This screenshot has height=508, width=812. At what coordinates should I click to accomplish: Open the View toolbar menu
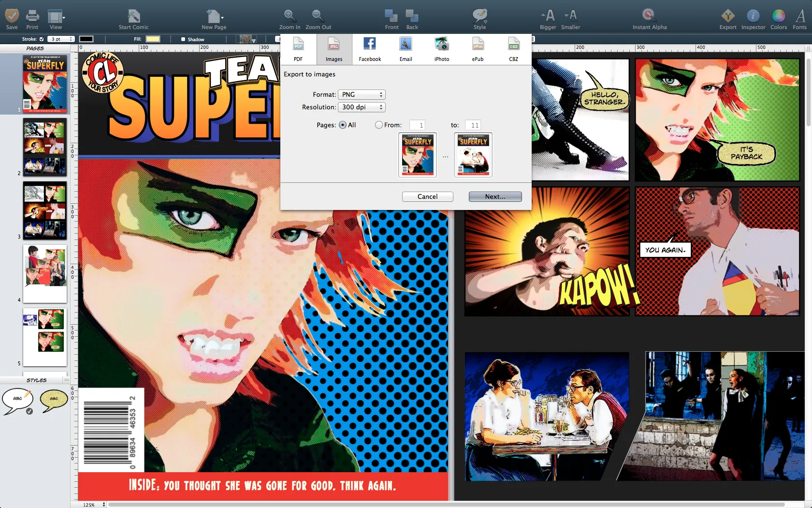coord(56,19)
